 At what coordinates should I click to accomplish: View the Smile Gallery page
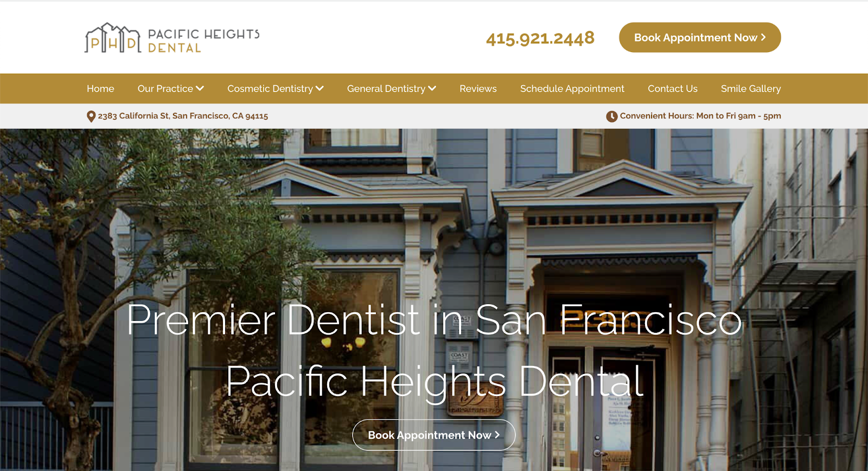click(x=751, y=88)
